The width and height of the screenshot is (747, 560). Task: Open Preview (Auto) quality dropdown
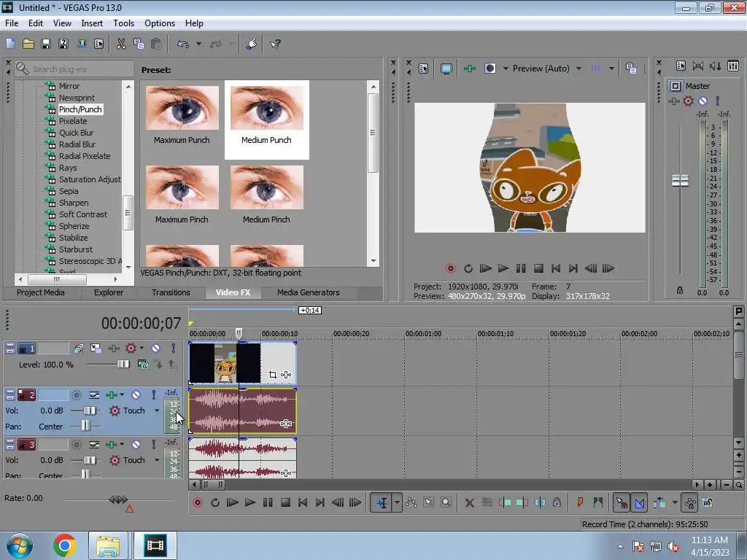(578, 69)
